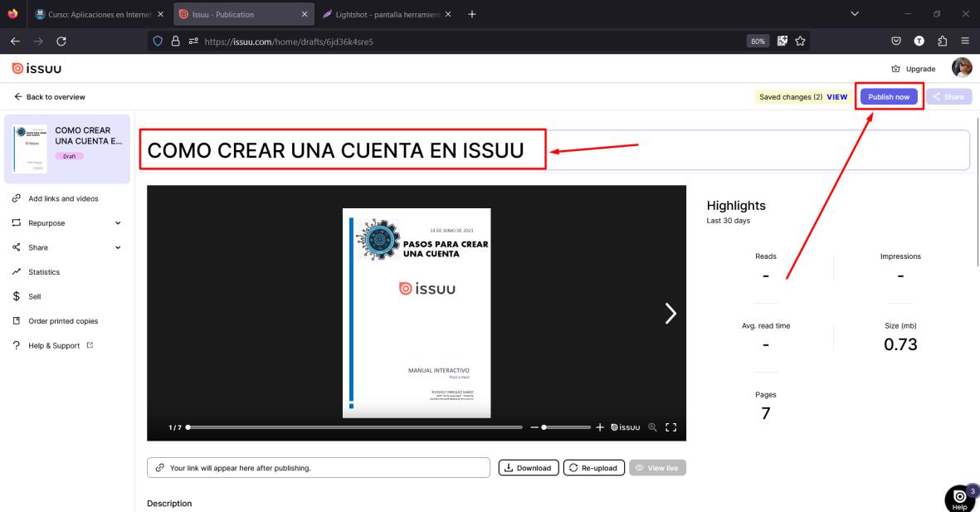Click the document cover page preview
Viewport: 980px width, 512px height.
(417, 313)
